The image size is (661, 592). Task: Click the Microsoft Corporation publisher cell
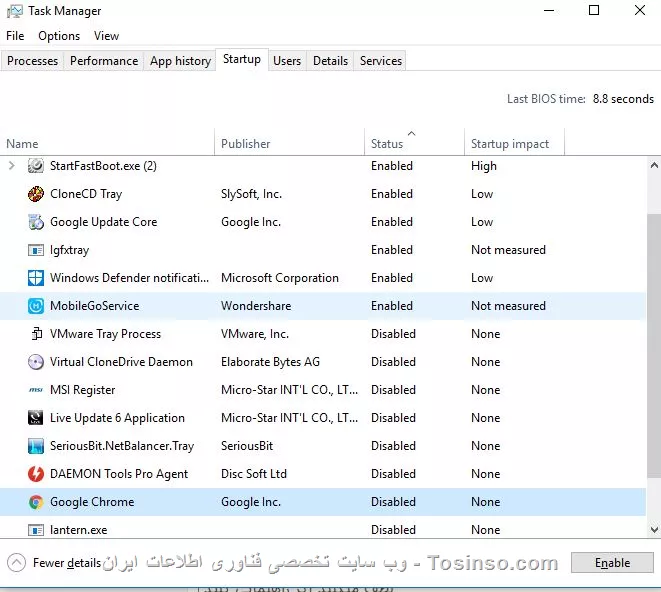(279, 278)
